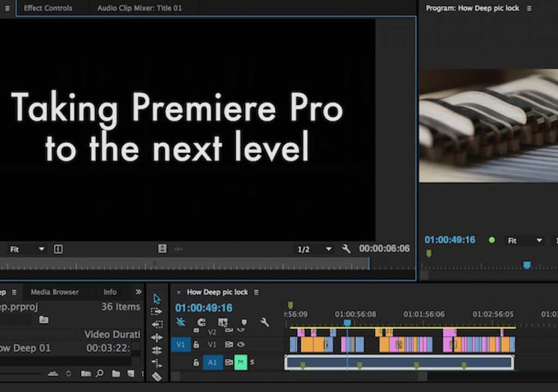Click Add Marker icon in timeline header
Screen dimensions: 558x392
click(x=244, y=322)
